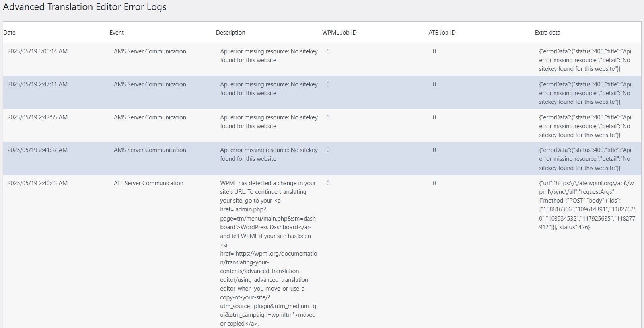
Task: Click the sitekey error description in 2:41:37 AM row
Action: click(x=269, y=154)
